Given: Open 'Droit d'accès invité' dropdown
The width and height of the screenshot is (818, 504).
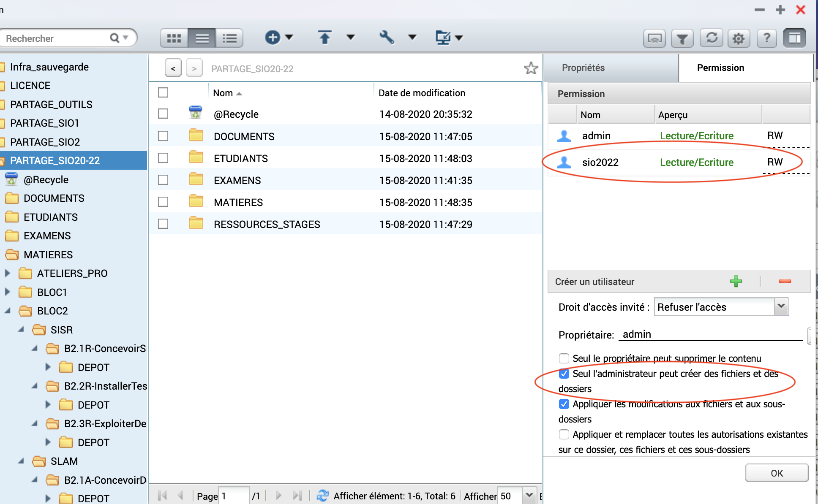Looking at the screenshot, I should click(781, 306).
